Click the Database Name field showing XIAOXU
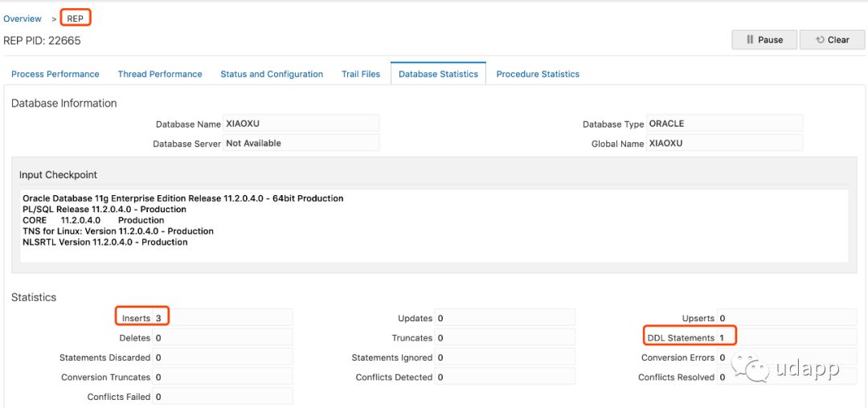868x408 pixels. 301,124
